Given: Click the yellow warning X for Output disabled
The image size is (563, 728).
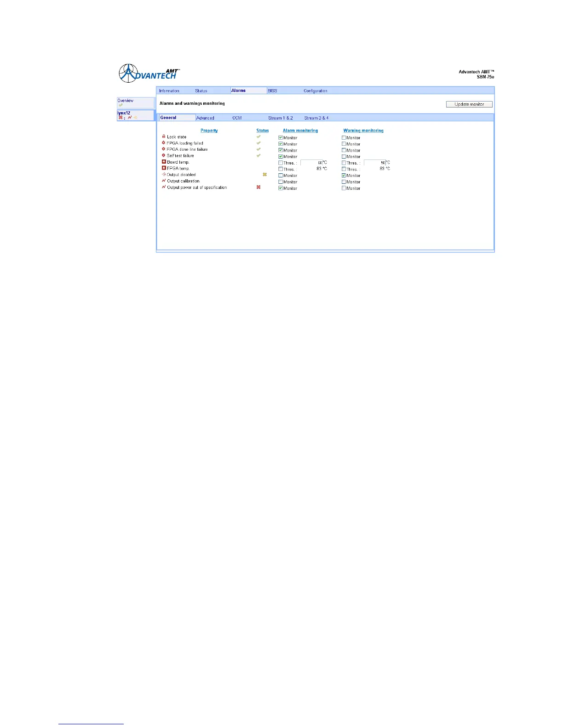Looking at the screenshot, I should pos(264,175).
